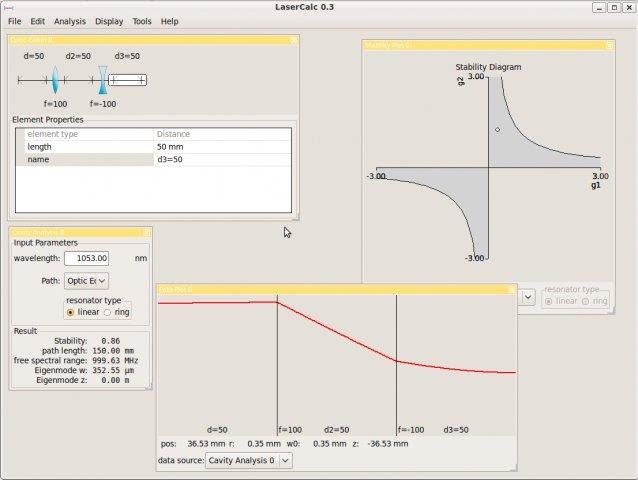Open the Tools menu
This screenshot has width=638, height=480.
(142, 21)
